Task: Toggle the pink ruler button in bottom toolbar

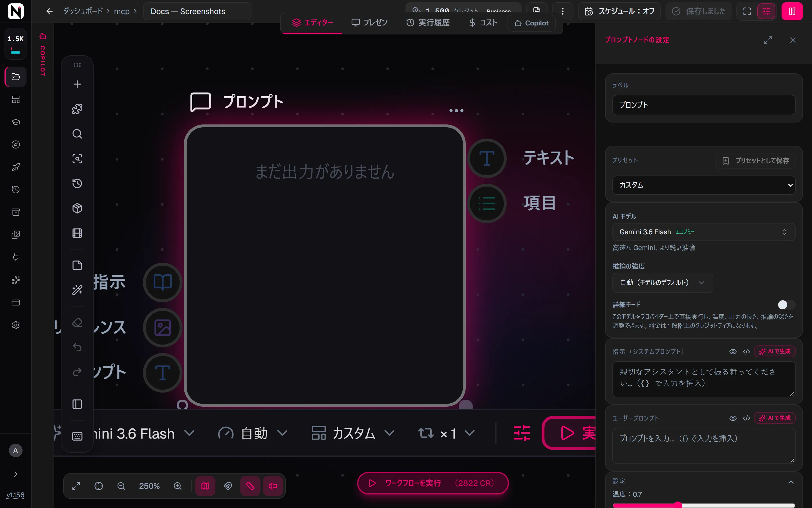Action: pos(250,486)
